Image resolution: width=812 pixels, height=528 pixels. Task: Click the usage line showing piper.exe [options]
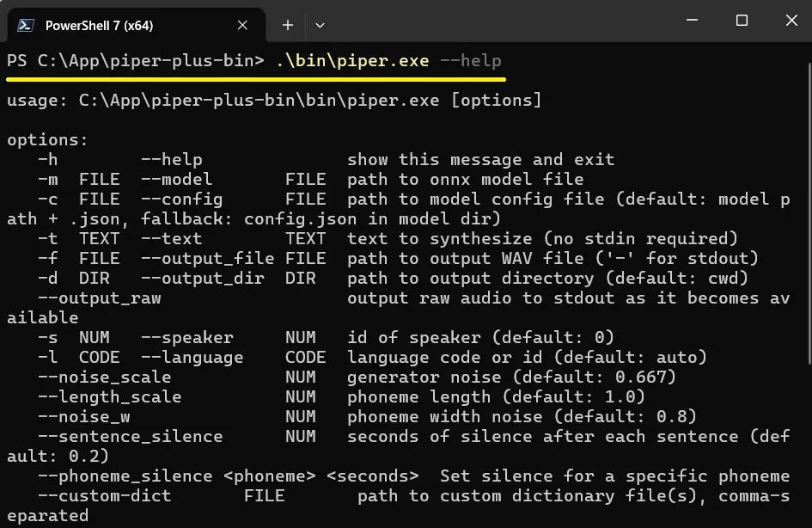(274, 100)
